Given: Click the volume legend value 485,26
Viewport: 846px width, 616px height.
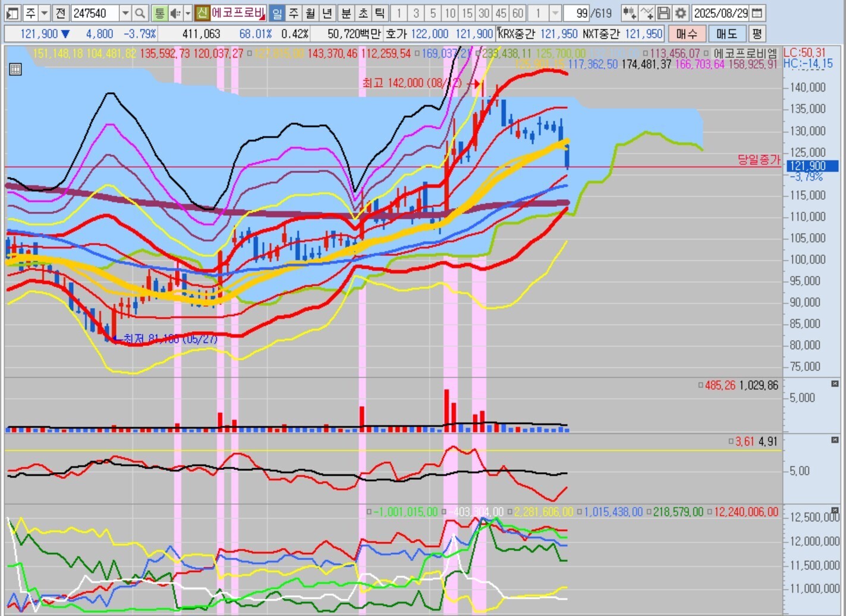Looking at the screenshot, I should tap(720, 385).
